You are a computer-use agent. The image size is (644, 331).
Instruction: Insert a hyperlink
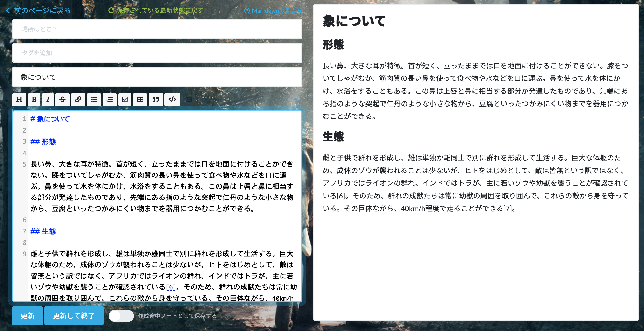click(78, 99)
